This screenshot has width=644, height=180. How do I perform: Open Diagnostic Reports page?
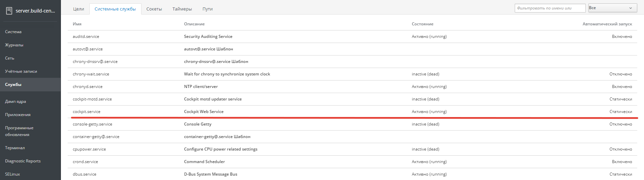click(x=23, y=161)
